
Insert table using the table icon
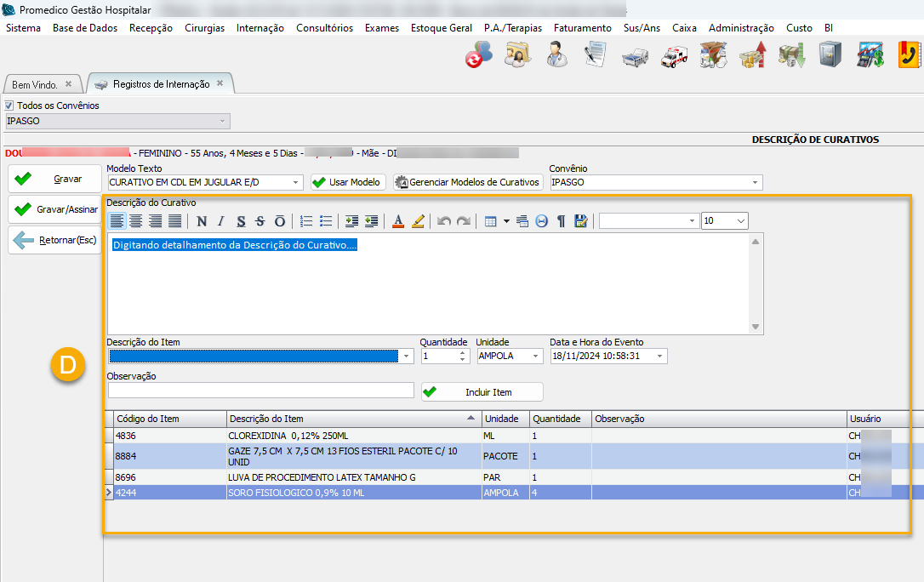click(490, 221)
